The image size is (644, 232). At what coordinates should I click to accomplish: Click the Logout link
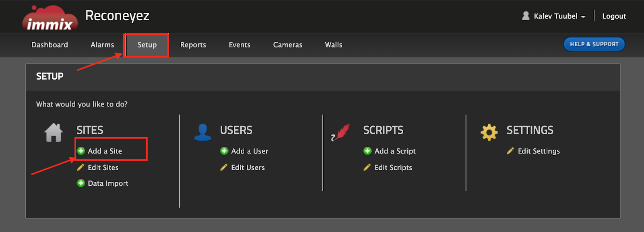(614, 16)
